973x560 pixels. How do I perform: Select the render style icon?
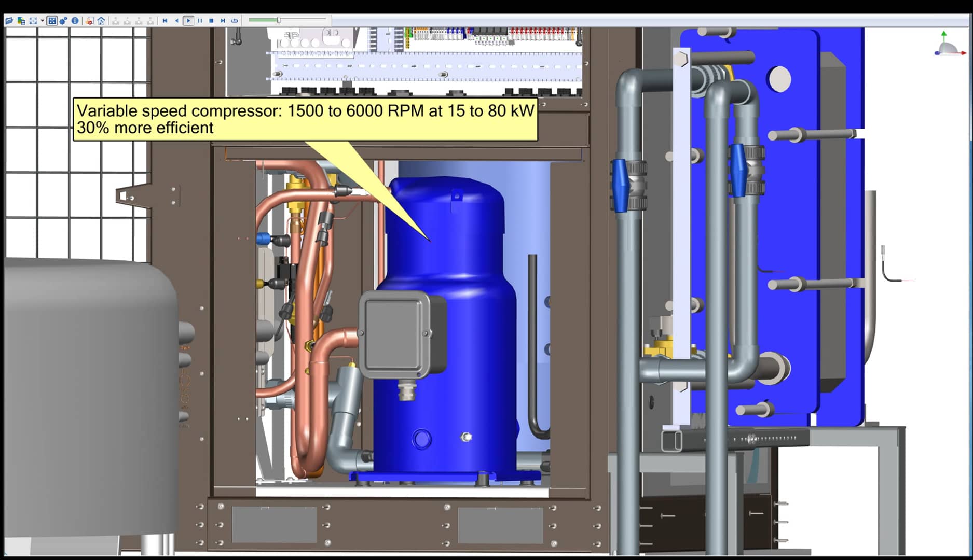point(21,21)
